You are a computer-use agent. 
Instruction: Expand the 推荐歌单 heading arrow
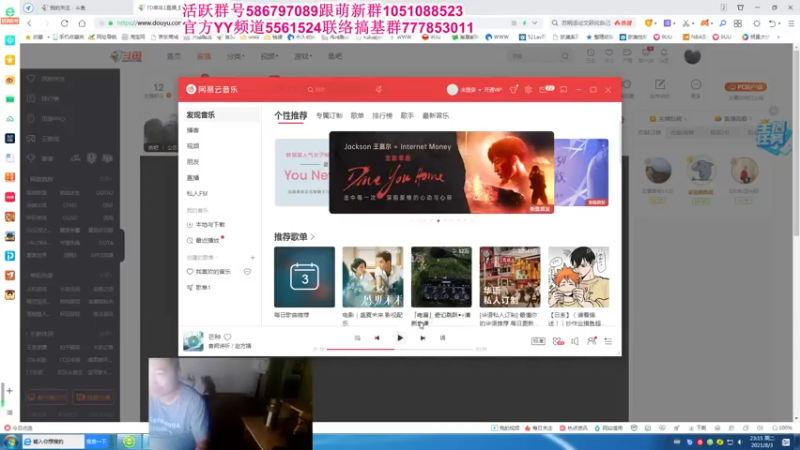pos(312,237)
